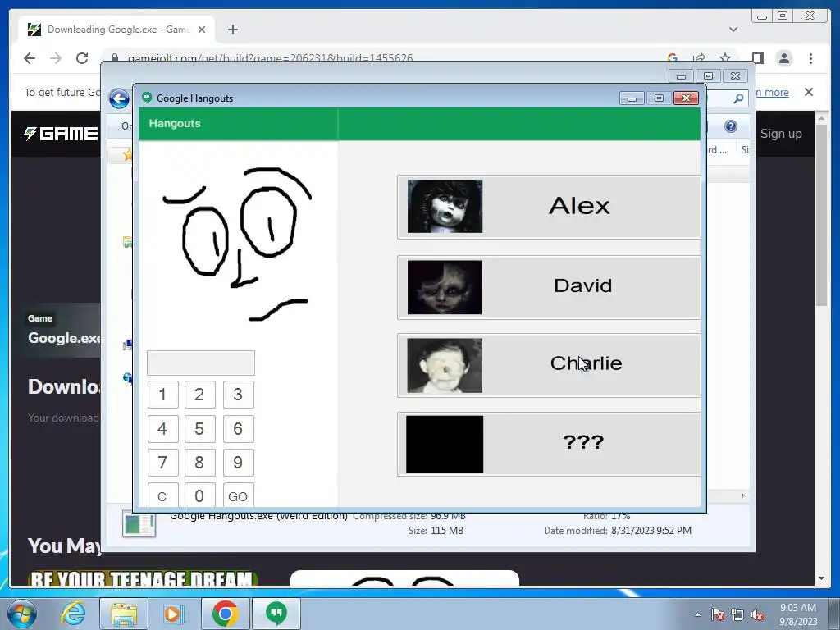This screenshot has width=840, height=630.
Task: Open the ??? contact in Hangouts
Action: 549,444
